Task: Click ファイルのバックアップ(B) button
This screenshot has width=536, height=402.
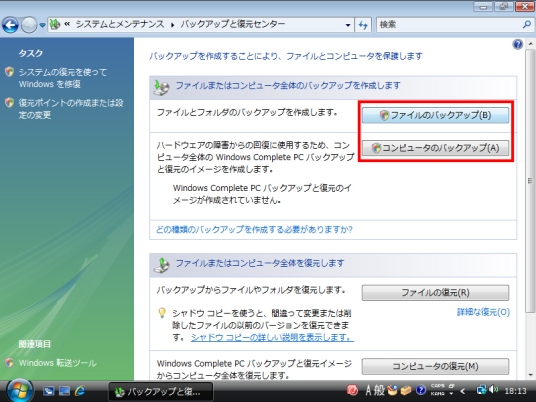Action: (435, 116)
